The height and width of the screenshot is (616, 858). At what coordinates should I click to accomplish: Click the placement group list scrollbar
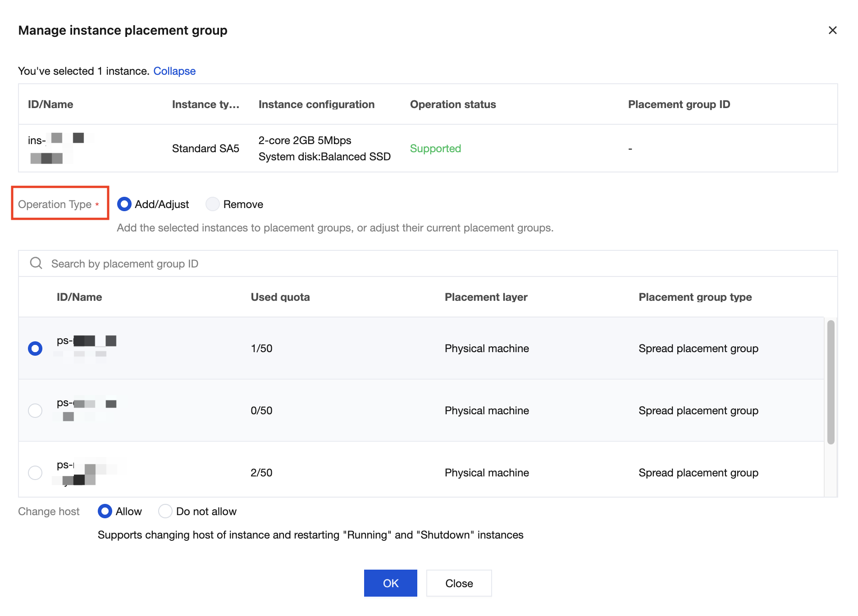(831, 382)
